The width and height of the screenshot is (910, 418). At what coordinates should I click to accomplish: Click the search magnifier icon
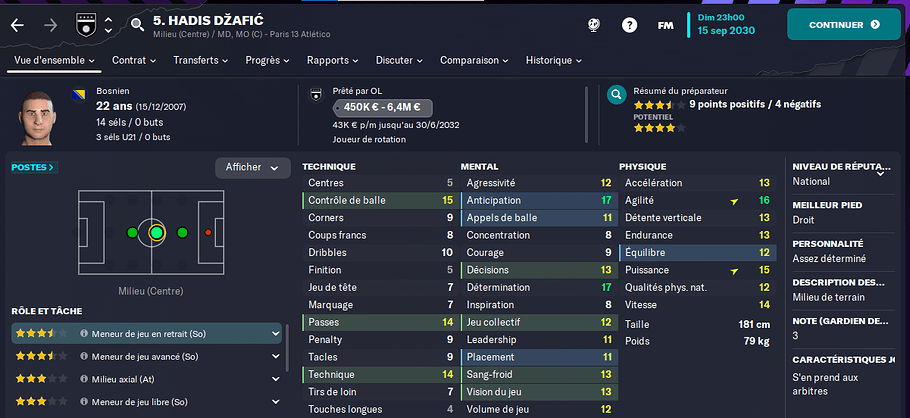(137, 25)
